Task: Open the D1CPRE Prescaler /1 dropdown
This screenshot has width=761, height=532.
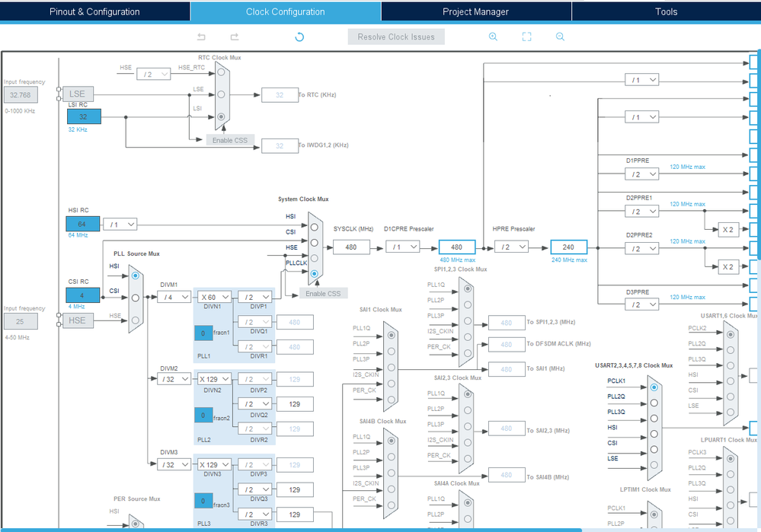Action: coord(403,247)
